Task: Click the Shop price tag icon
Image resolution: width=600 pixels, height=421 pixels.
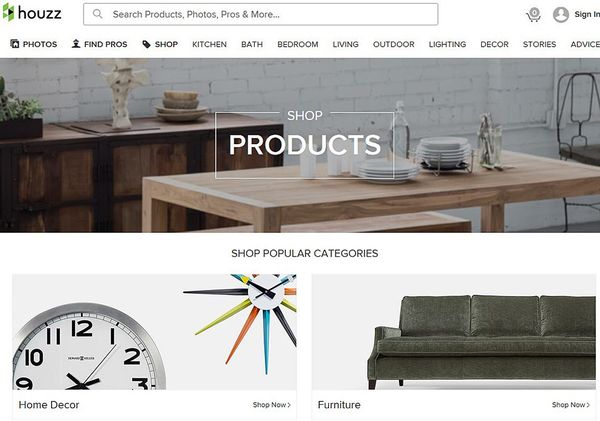Action: point(147,44)
